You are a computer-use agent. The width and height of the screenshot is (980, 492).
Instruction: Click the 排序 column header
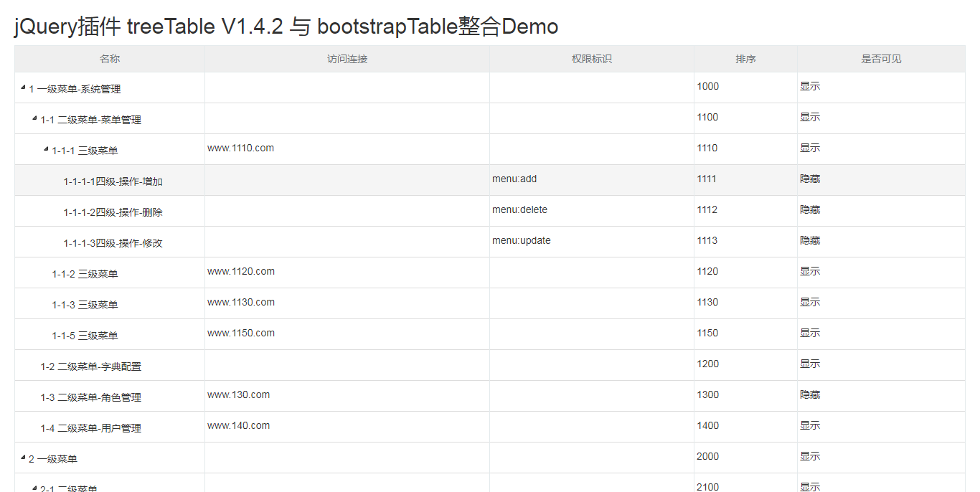coord(746,59)
